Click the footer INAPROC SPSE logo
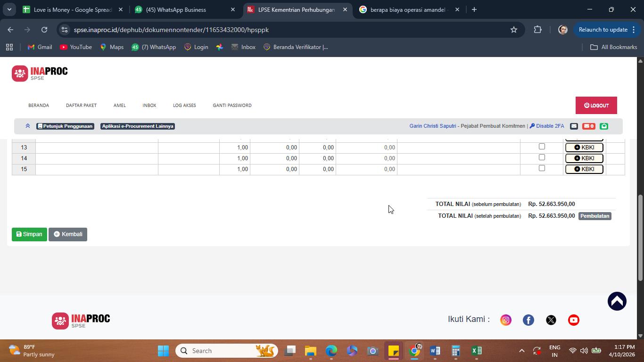This screenshot has height=362, width=644. [81, 321]
